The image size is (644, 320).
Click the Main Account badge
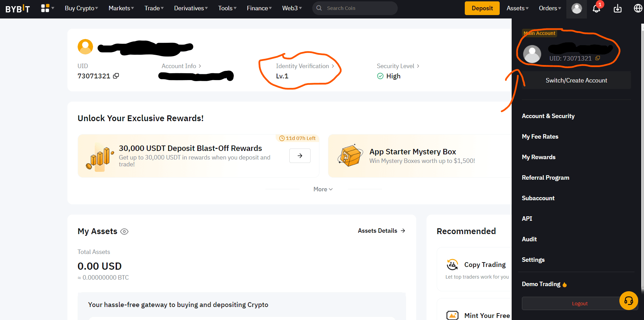pos(539,33)
